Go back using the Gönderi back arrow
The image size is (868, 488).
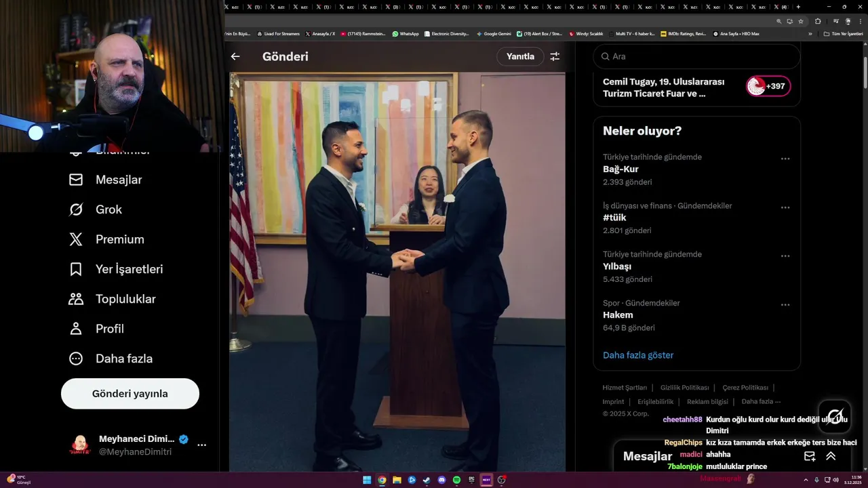235,56
